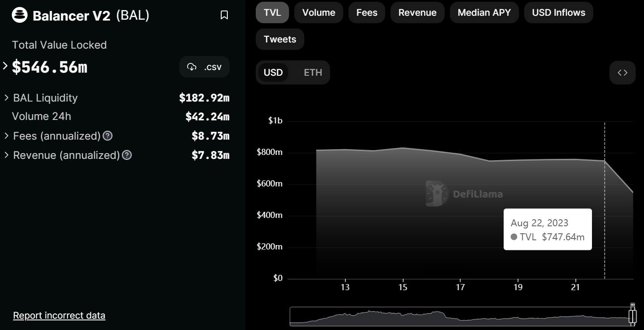Download TVL data as .csv
This screenshot has width=644, height=330.
[204, 67]
